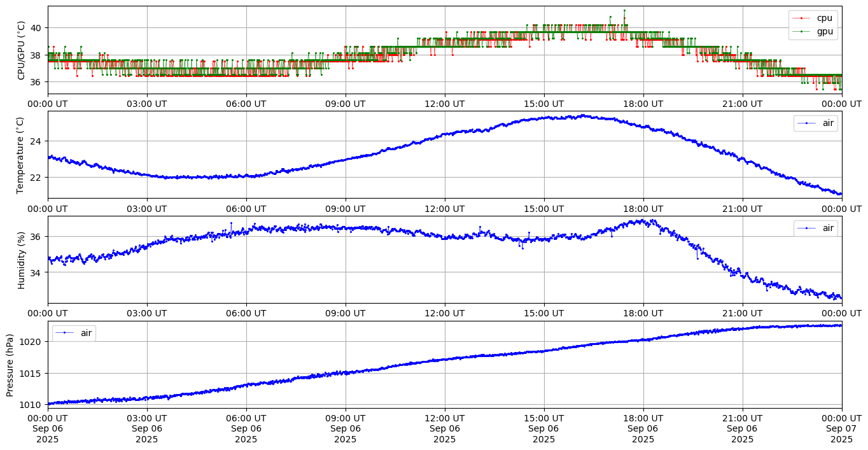Click the 'cpu' legend label
The width and height of the screenshot is (868, 450).
(x=824, y=18)
